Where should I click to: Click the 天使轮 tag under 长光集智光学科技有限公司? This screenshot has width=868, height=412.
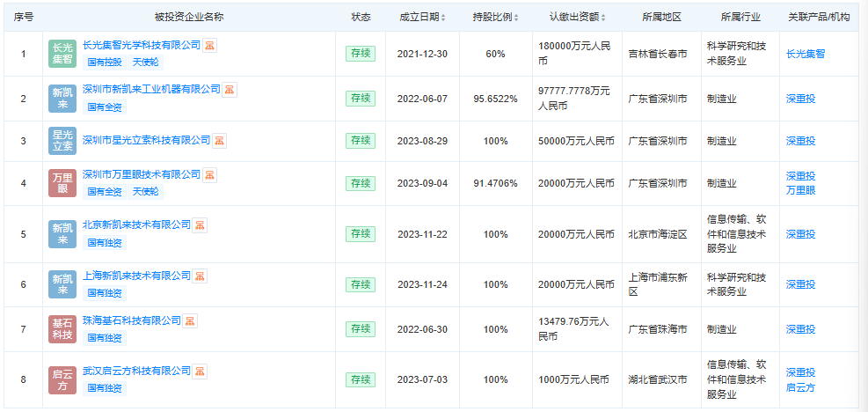[x=145, y=63]
